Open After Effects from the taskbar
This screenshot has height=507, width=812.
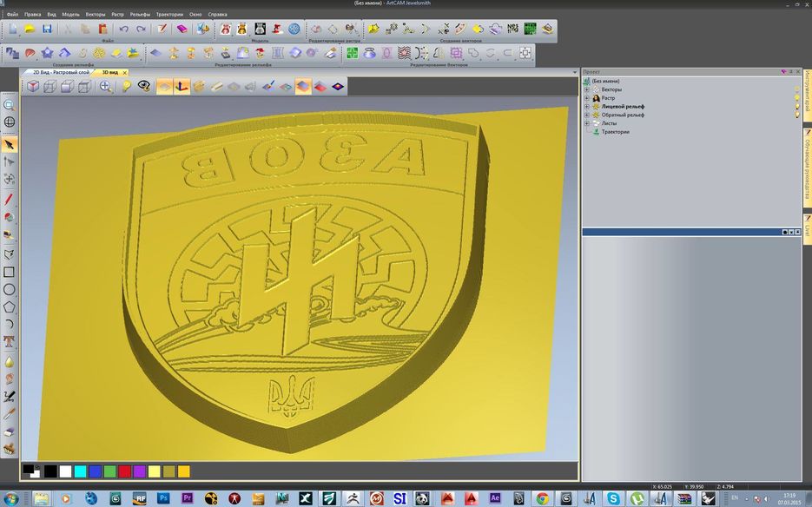[495, 498]
